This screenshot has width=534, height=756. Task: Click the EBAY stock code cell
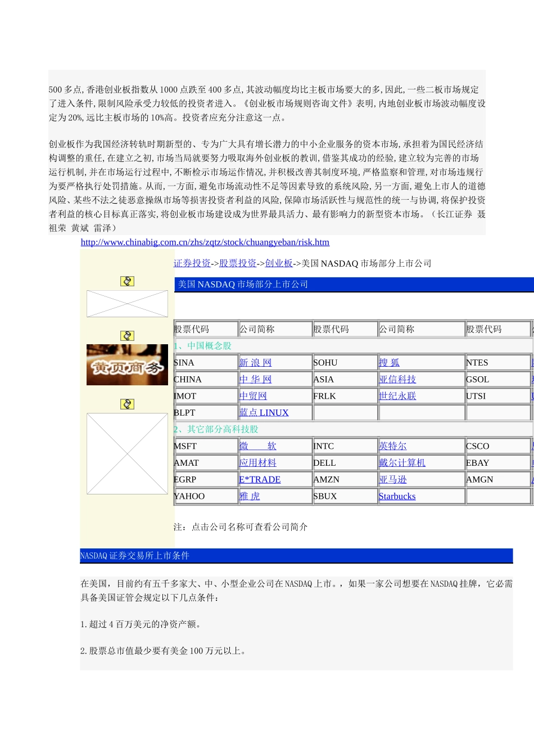[x=498, y=463]
